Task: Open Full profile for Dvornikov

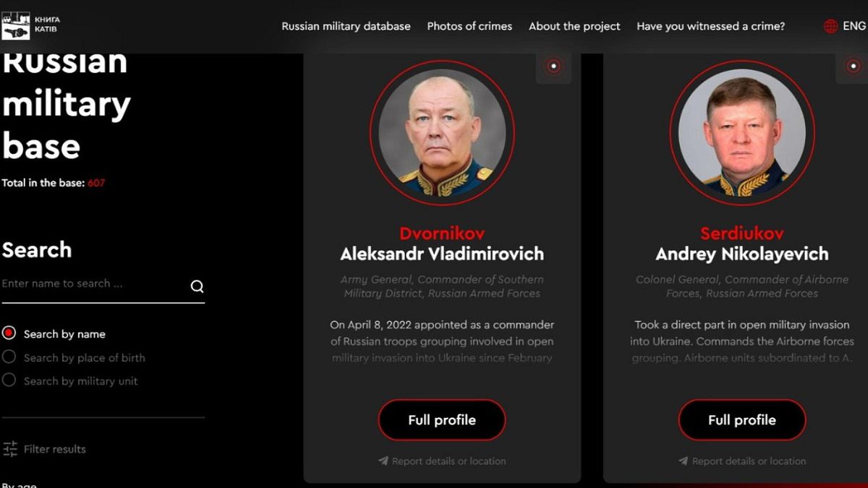Action: click(442, 420)
